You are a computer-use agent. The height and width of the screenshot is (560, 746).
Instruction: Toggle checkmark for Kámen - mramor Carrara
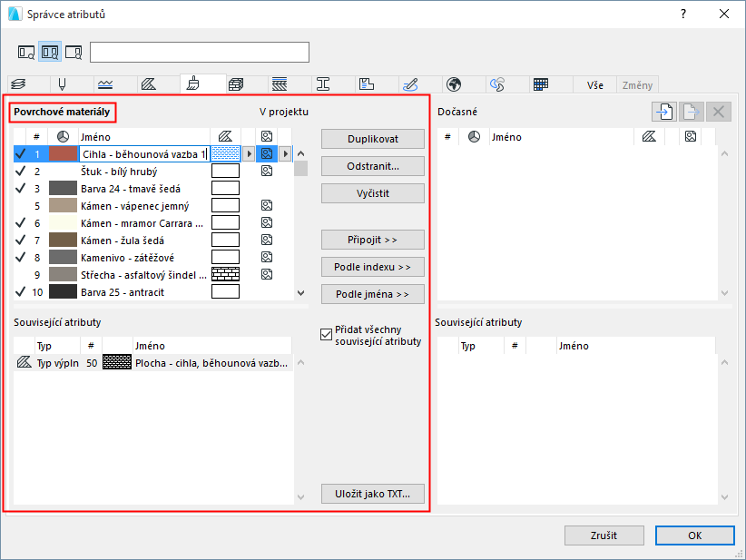tap(21, 223)
